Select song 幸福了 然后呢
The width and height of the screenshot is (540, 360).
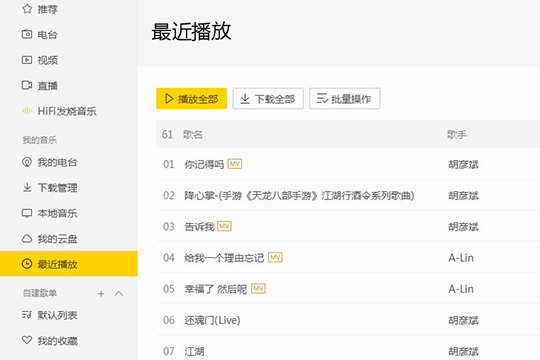tap(216, 289)
